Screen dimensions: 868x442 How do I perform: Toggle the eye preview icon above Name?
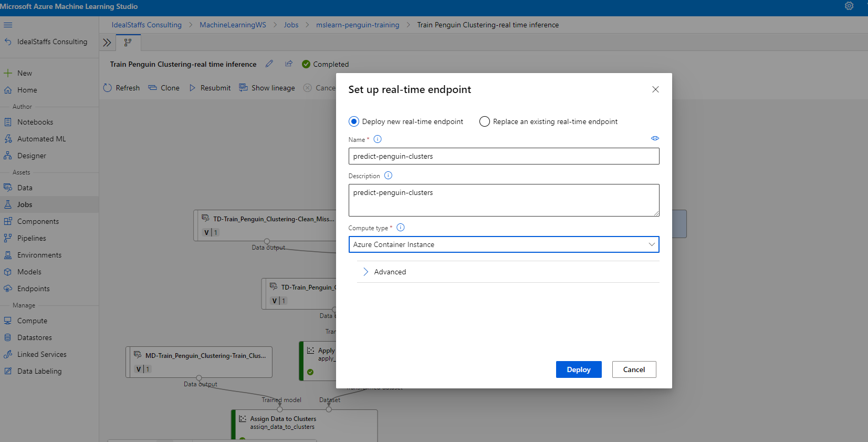655,138
